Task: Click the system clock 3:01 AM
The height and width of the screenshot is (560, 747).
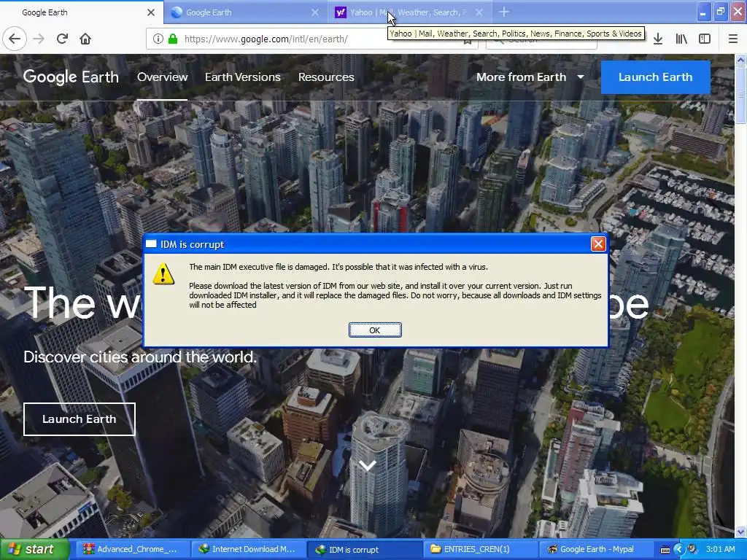Action: pyautogui.click(x=720, y=549)
